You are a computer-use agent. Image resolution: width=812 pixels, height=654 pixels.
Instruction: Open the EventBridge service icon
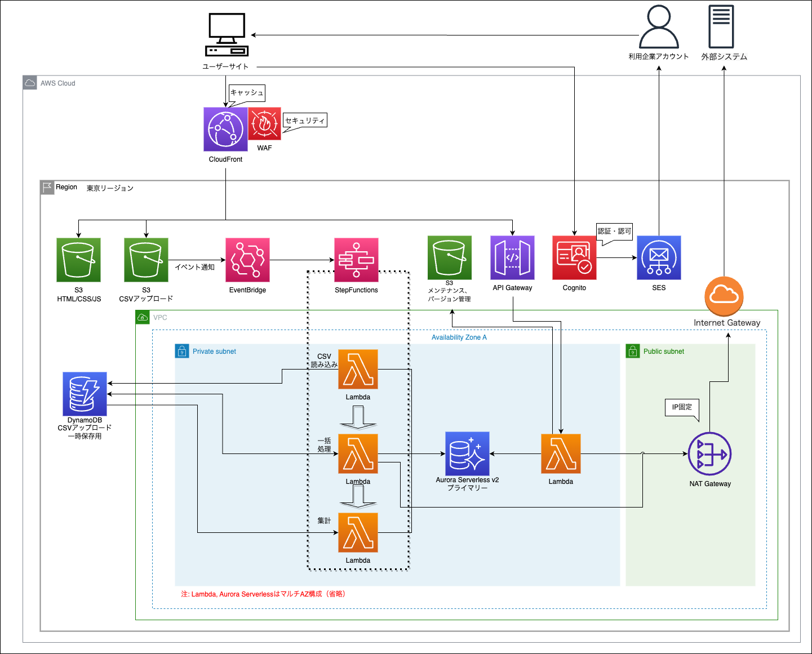click(x=248, y=261)
